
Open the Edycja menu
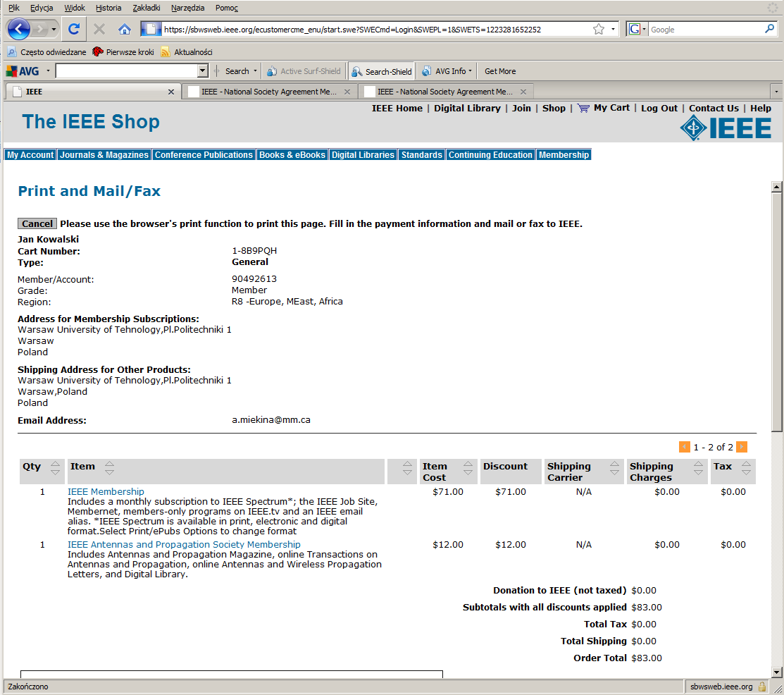tap(42, 8)
